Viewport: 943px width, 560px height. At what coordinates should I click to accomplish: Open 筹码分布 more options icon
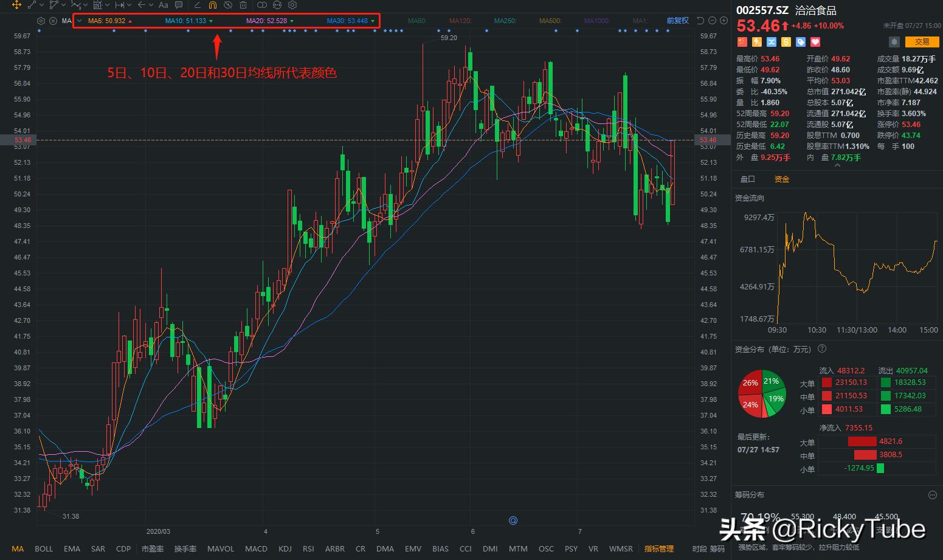tap(933, 495)
